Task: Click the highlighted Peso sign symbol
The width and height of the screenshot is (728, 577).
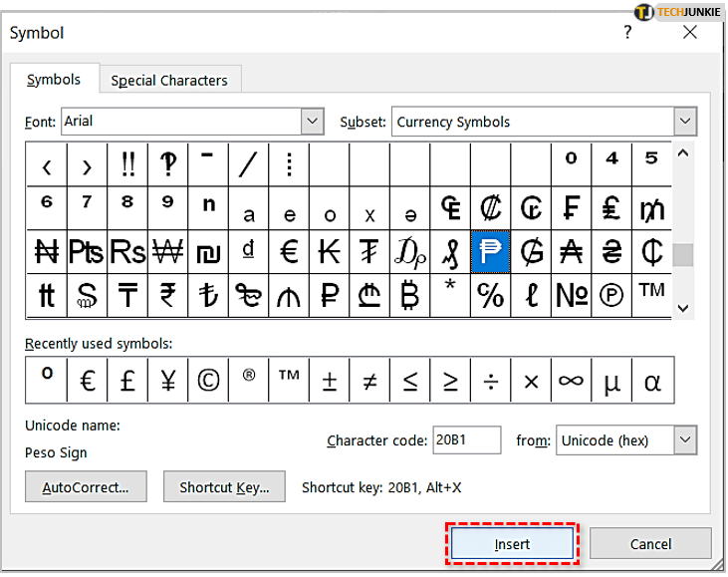Action: 490,251
